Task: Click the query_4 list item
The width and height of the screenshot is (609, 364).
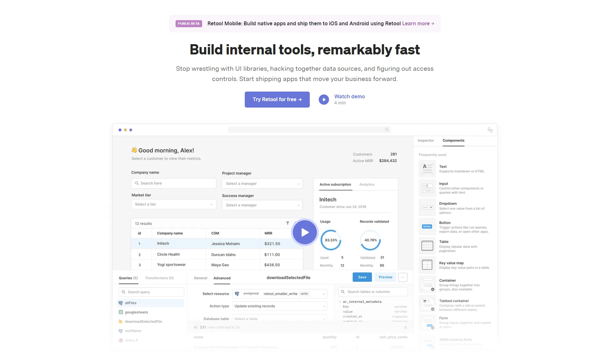Action: click(x=131, y=340)
